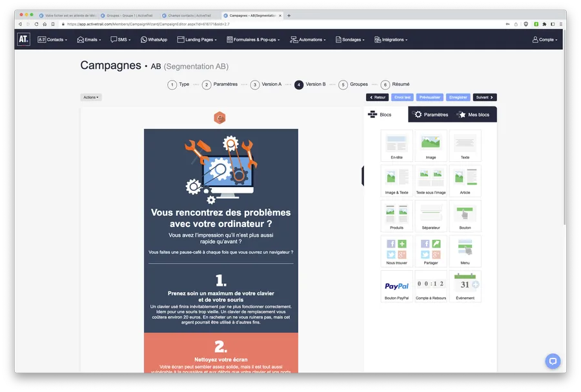Add a Partager block
The image size is (581, 392).
tap(431, 251)
